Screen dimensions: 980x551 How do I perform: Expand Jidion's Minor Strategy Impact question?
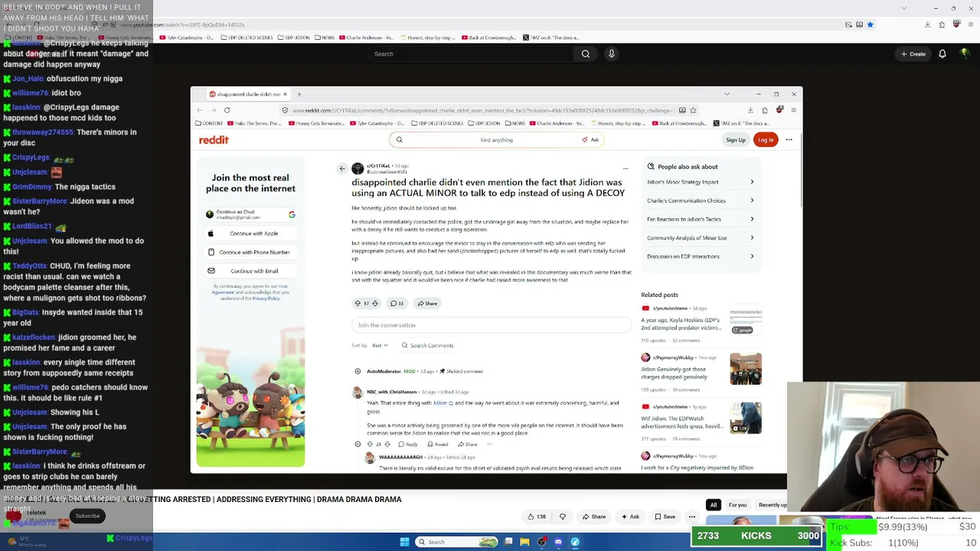(701, 182)
